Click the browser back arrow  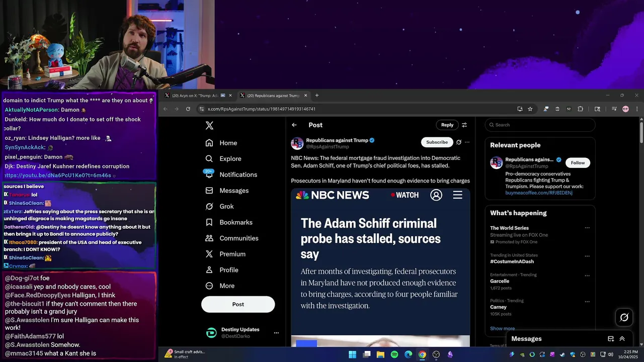(x=166, y=109)
